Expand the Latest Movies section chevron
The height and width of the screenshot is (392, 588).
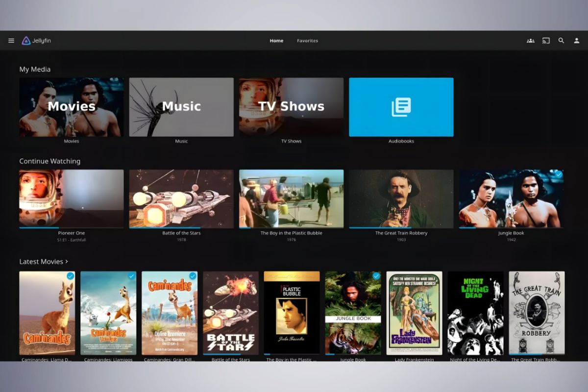point(67,262)
